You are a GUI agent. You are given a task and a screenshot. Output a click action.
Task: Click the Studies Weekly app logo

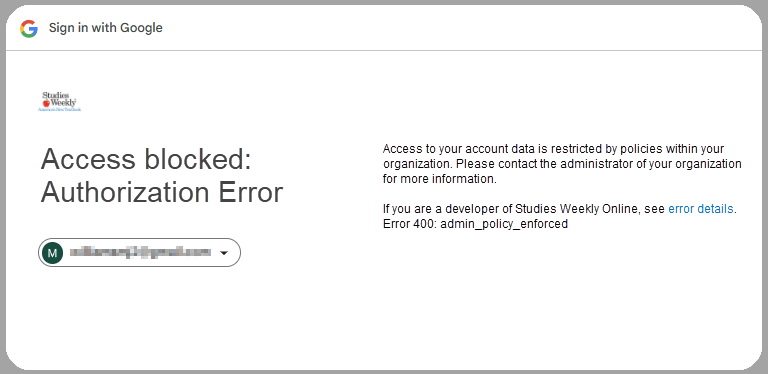pos(60,101)
